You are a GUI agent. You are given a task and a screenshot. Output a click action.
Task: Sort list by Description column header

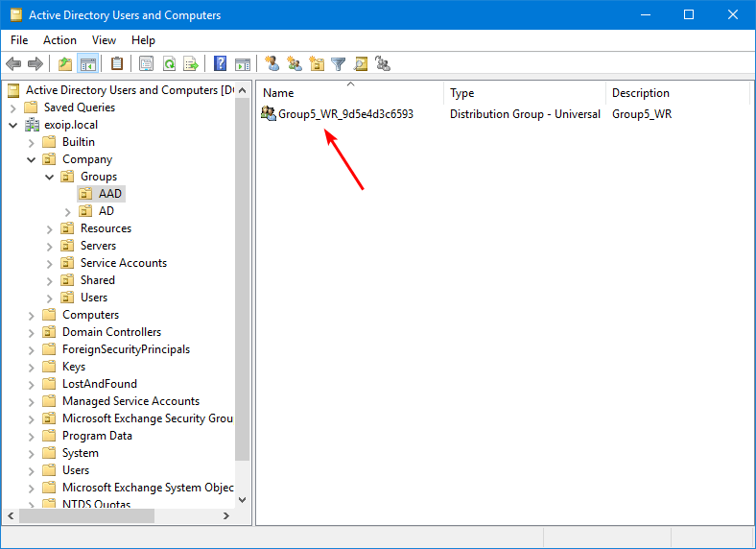tap(640, 93)
